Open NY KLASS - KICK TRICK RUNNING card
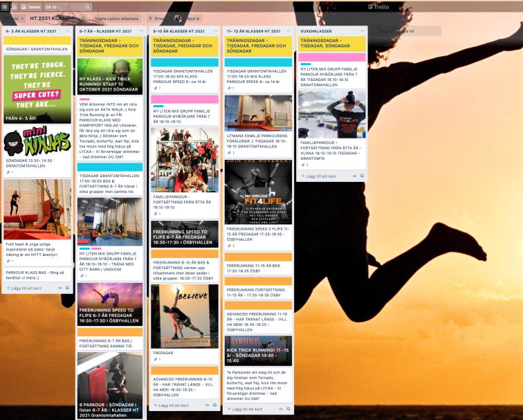Screen dimensions: 523x420 (x=110, y=76)
